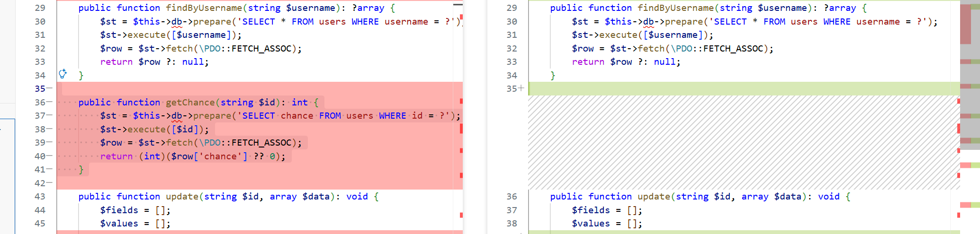
Task: Click the update function name in right pane
Action: pyautogui.click(x=654, y=197)
